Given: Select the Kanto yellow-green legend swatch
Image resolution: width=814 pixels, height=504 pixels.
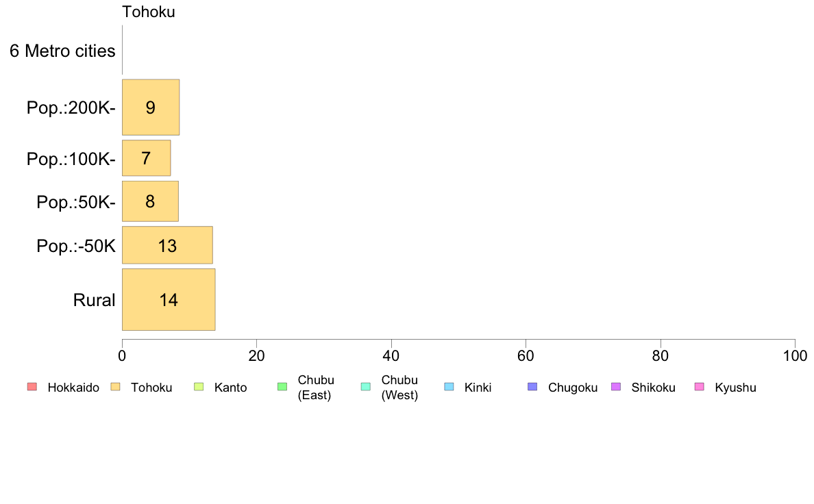Looking at the screenshot, I should coord(199,387).
